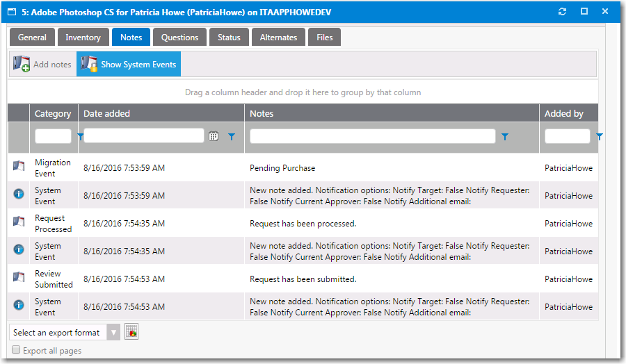This screenshot has height=364, width=626.
Task: Enable the Export all pages checkbox
Action: point(16,351)
